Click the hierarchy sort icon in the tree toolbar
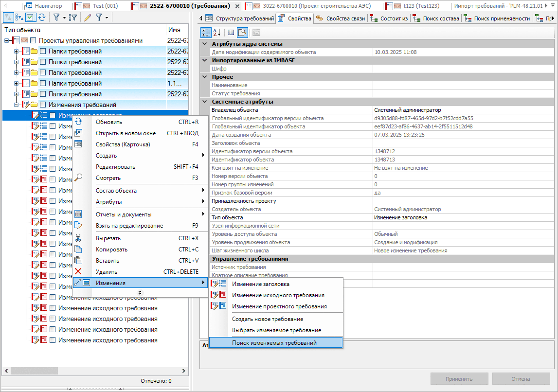Image resolution: width=558 pixels, height=392 pixels. tap(19, 18)
